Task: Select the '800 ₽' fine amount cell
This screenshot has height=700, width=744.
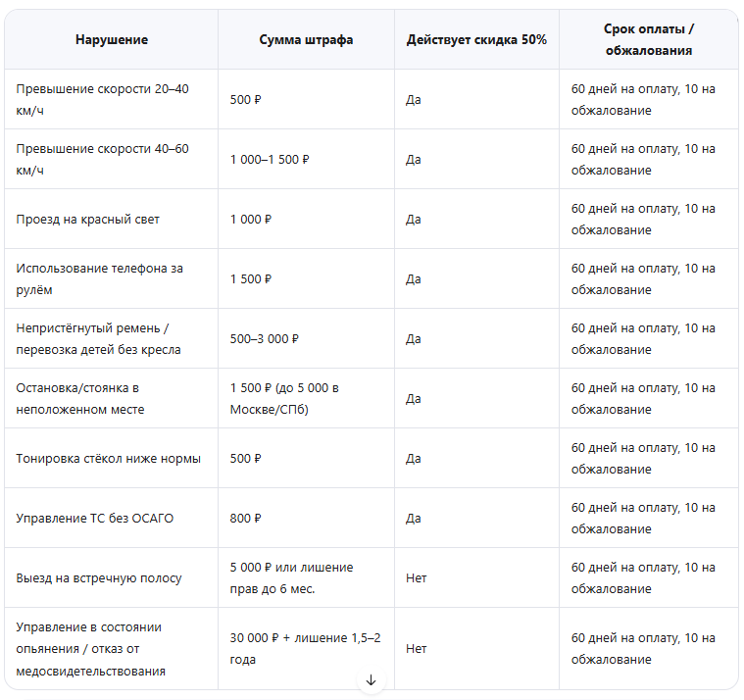Action: coord(306,518)
